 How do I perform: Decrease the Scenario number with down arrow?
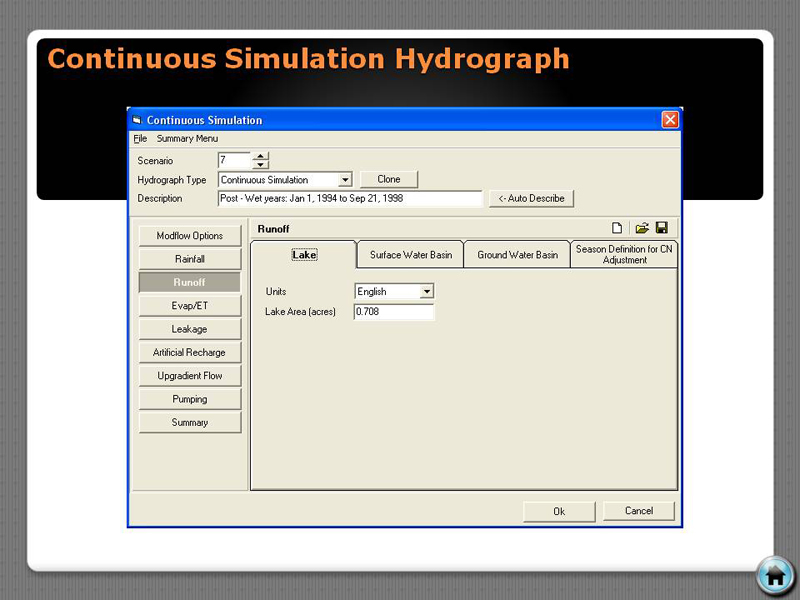coord(260,165)
